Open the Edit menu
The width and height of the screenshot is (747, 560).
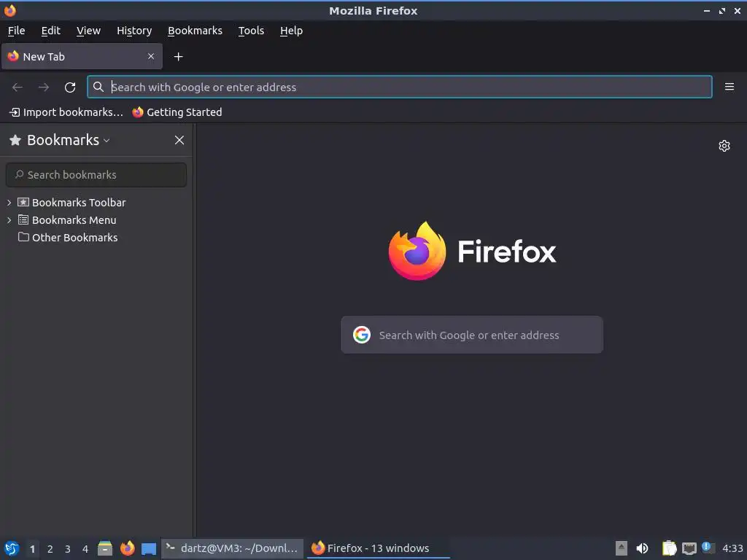(50, 31)
